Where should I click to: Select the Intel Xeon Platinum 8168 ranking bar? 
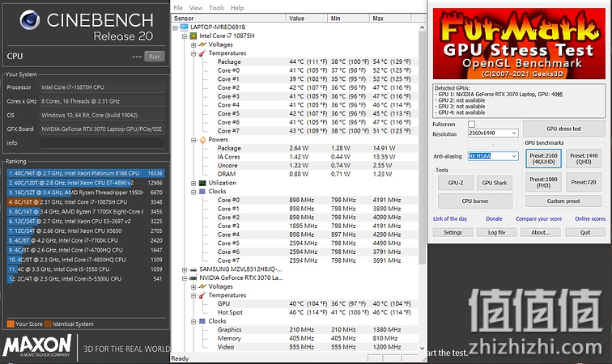tap(86, 173)
